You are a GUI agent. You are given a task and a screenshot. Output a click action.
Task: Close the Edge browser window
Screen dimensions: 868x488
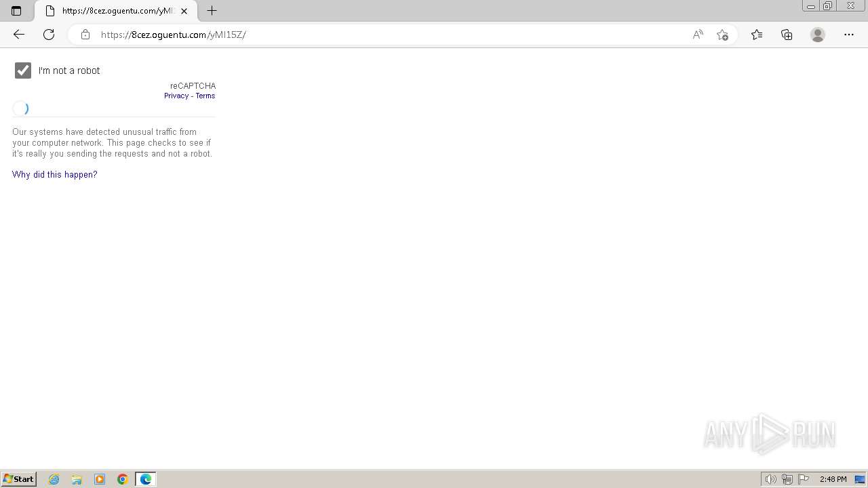(850, 6)
